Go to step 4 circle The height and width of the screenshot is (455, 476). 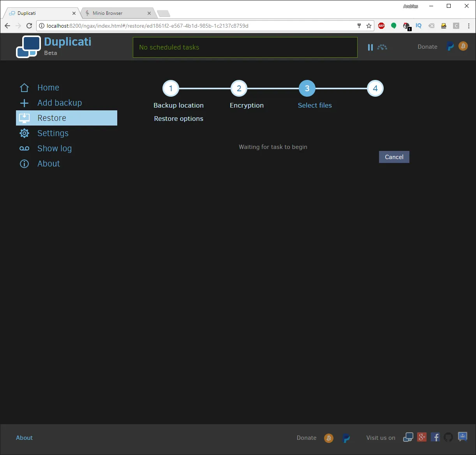(x=375, y=89)
